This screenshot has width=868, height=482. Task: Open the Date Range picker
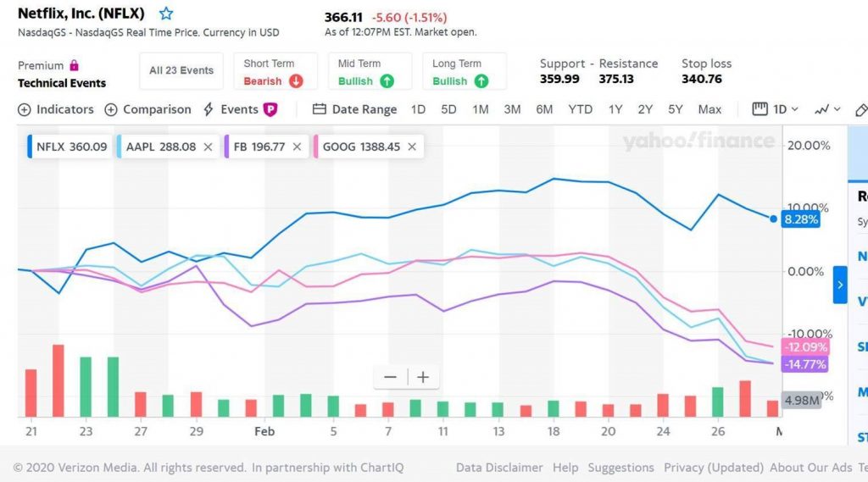pos(355,109)
